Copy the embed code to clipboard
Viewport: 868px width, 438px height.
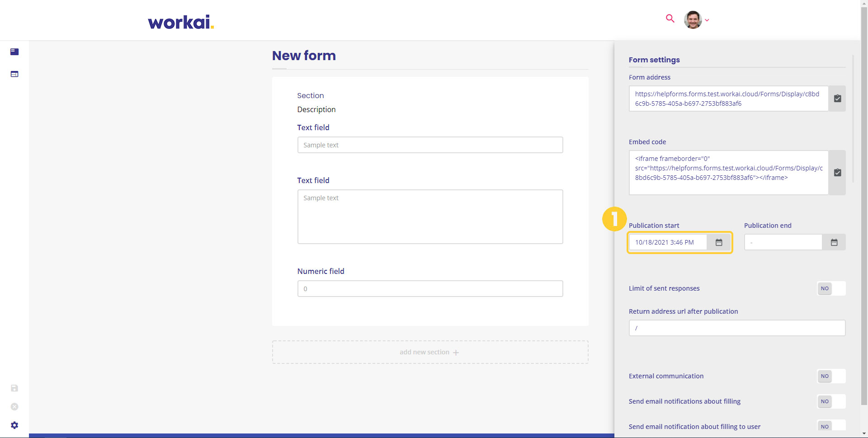pyautogui.click(x=837, y=173)
